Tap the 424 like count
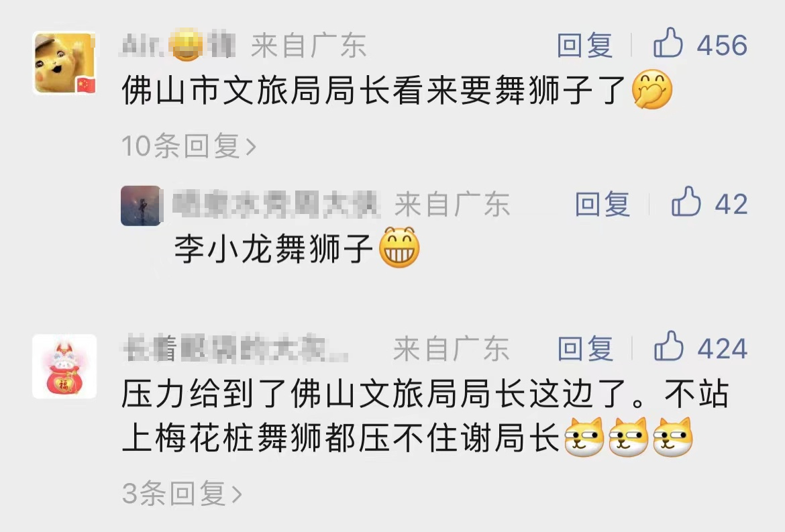 coord(723,348)
